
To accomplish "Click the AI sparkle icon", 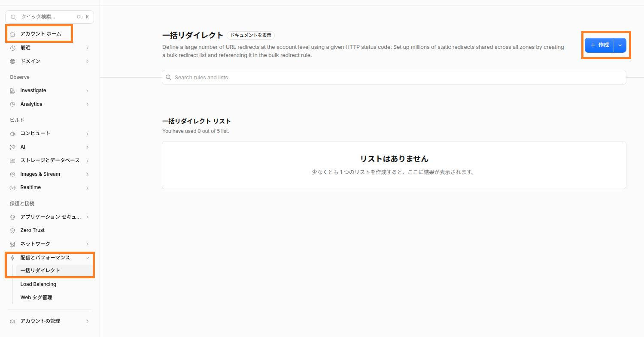I will [12, 147].
